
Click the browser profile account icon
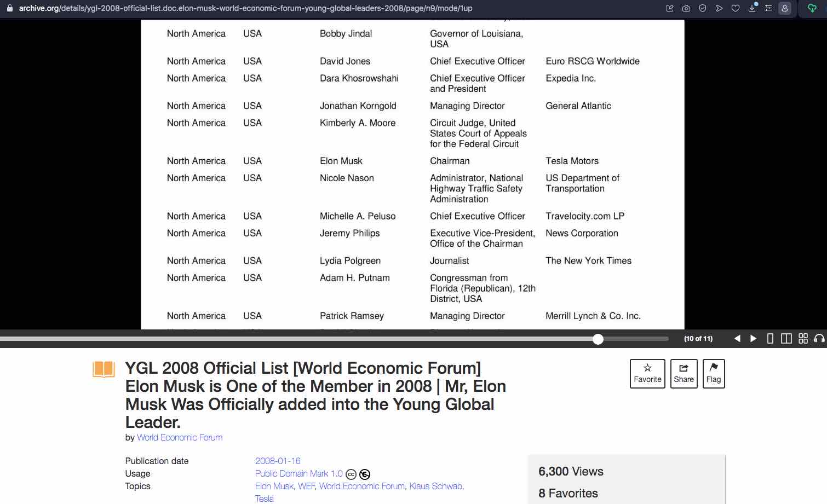pyautogui.click(x=785, y=8)
